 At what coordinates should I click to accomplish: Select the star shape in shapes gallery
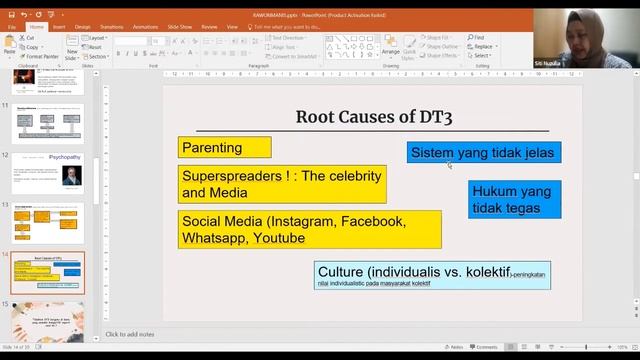point(369,54)
